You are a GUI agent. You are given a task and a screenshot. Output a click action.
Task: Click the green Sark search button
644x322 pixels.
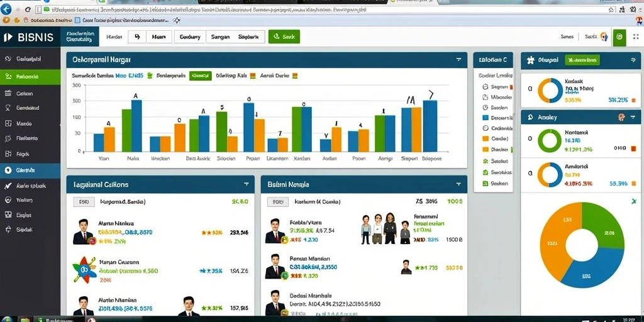pos(284,36)
